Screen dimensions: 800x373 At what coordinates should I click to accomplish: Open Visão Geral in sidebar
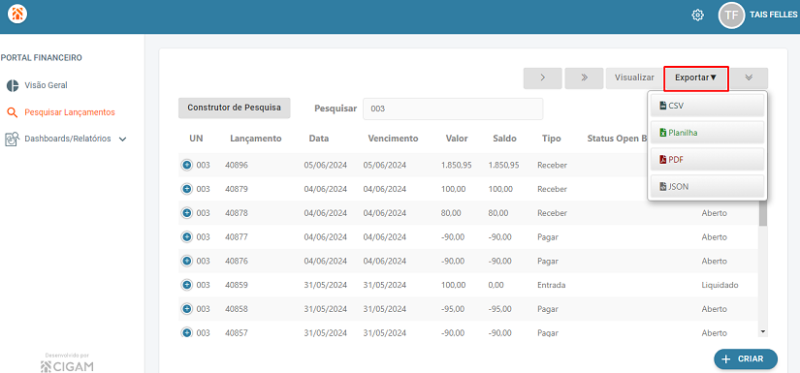46,85
